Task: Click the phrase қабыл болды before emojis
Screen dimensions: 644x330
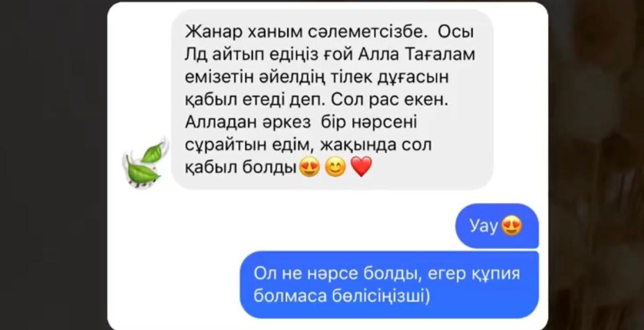Action: click(x=241, y=167)
